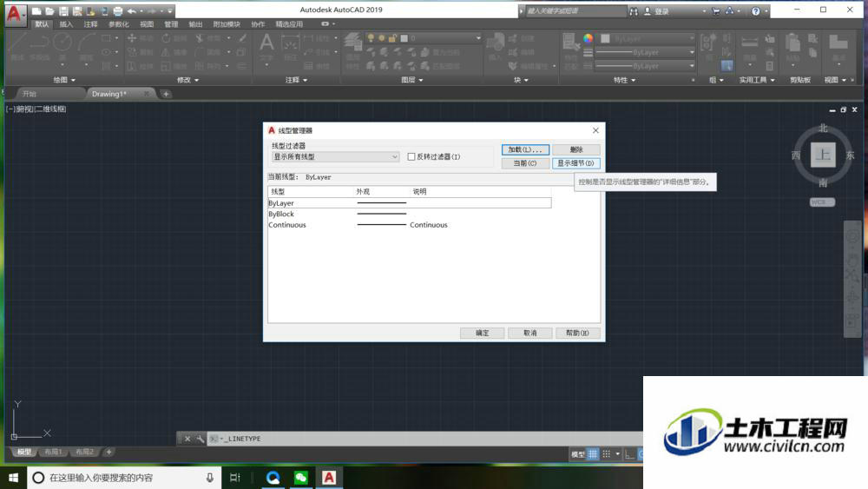Click the Show details (D) button
The image size is (868, 489).
tap(576, 162)
